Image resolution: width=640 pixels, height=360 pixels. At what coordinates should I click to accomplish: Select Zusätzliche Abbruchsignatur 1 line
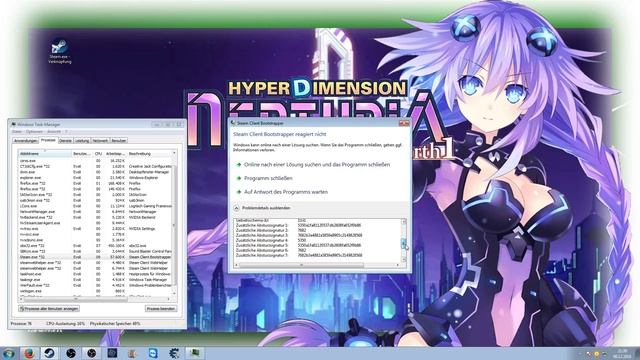(x=298, y=225)
